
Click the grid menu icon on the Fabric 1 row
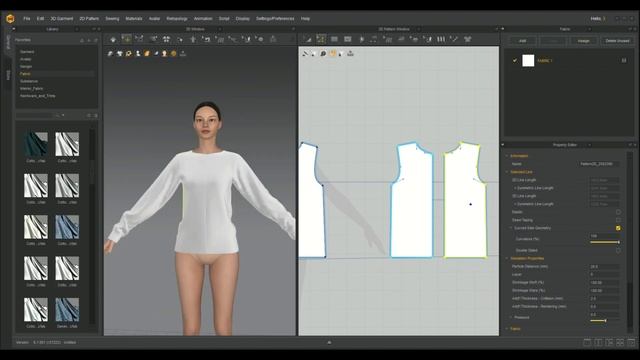click(624, 60)
